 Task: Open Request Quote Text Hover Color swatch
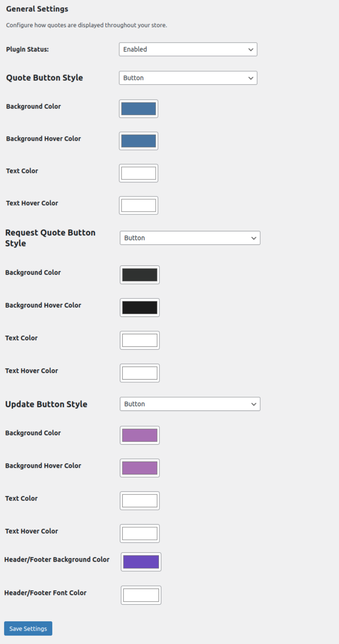coord(139,373)
